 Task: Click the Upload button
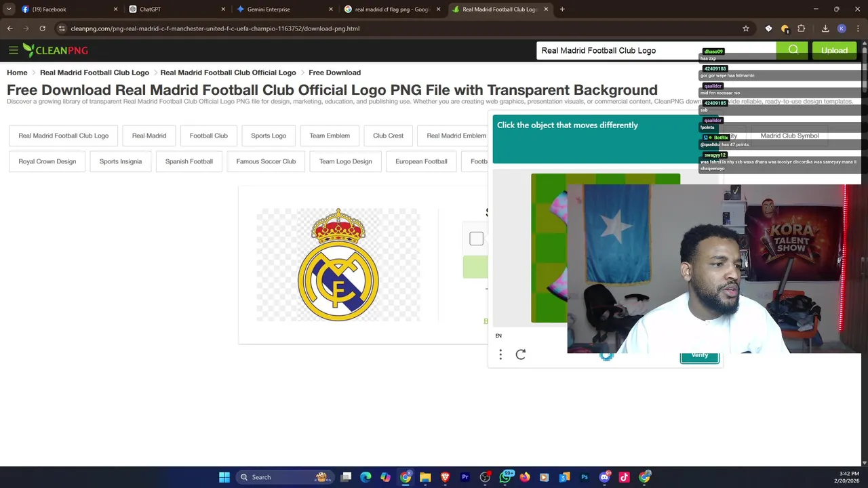(834, 50)
